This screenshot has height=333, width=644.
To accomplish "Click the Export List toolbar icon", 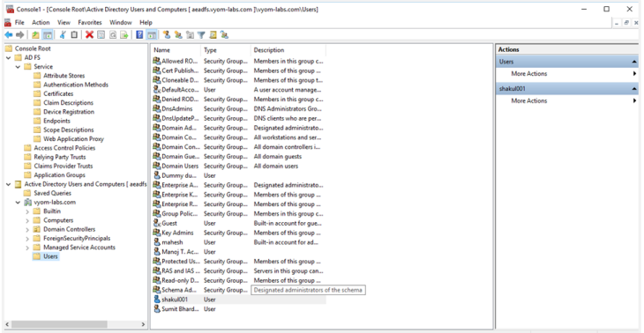I will click(124, 35).
